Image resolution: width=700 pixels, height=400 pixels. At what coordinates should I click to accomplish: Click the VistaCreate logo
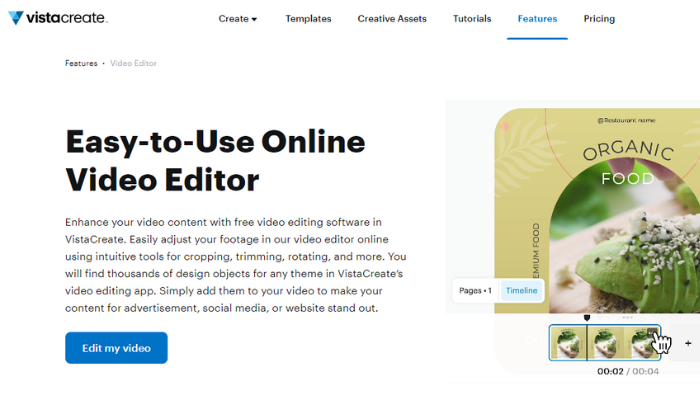pos(58,18)
